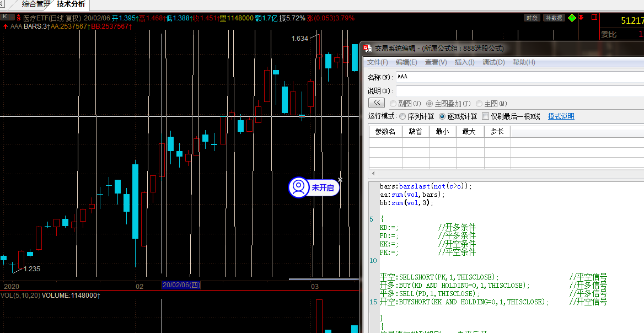Click the << collapse button
Screen dimensions: 644x333
(x=376, y=103)
